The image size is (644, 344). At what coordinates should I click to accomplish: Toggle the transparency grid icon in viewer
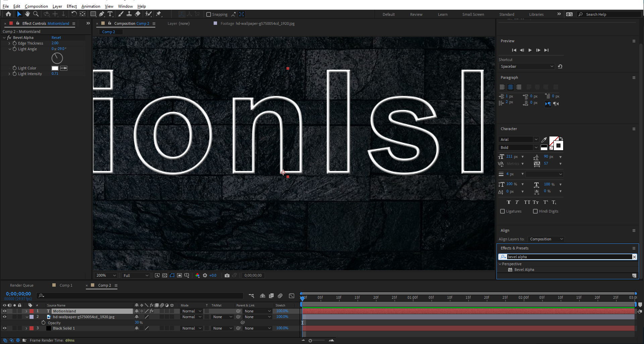click(x=165, y=276)
